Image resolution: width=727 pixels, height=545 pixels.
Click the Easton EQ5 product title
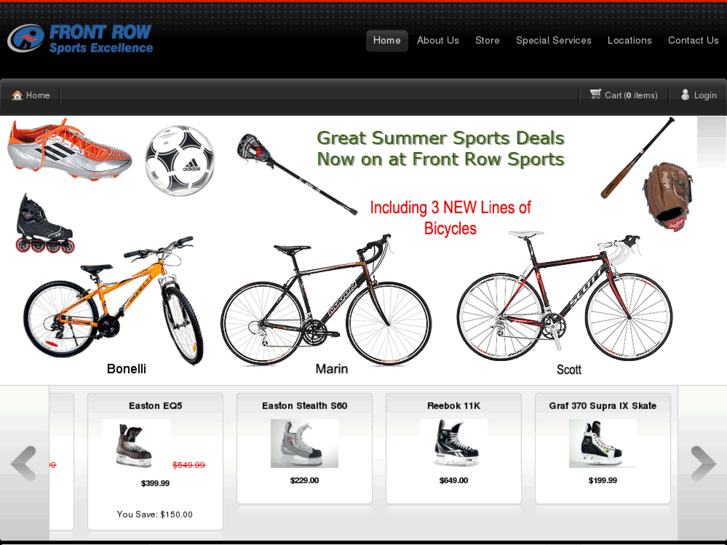(x=155, y=406)
